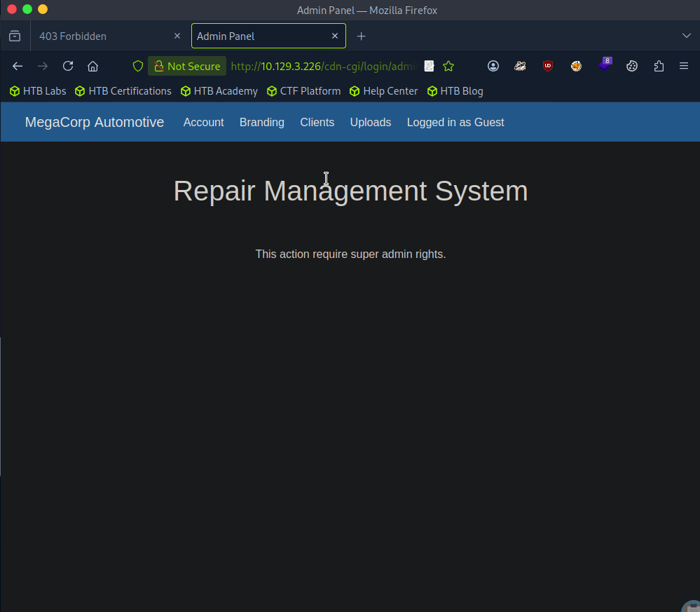
Task: Click the browser back arrow
Action: [18, 66]
